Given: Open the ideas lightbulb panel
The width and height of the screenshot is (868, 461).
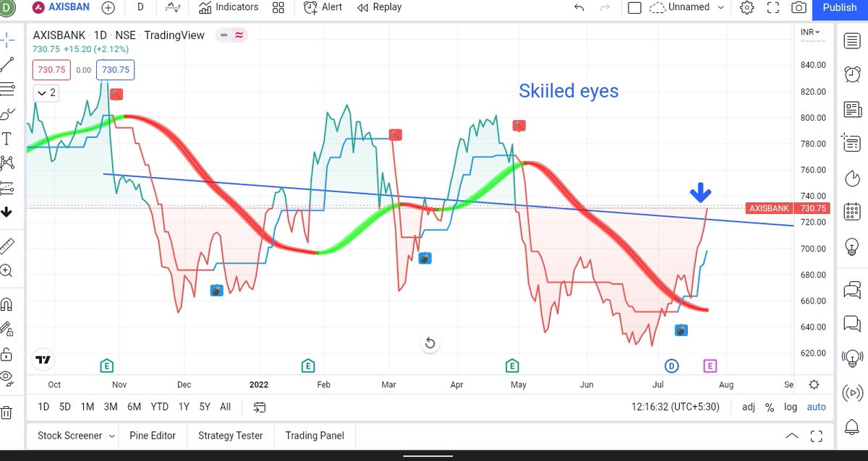Looking at the screenshot, I should pyautogui.click(x=852, y=248).
